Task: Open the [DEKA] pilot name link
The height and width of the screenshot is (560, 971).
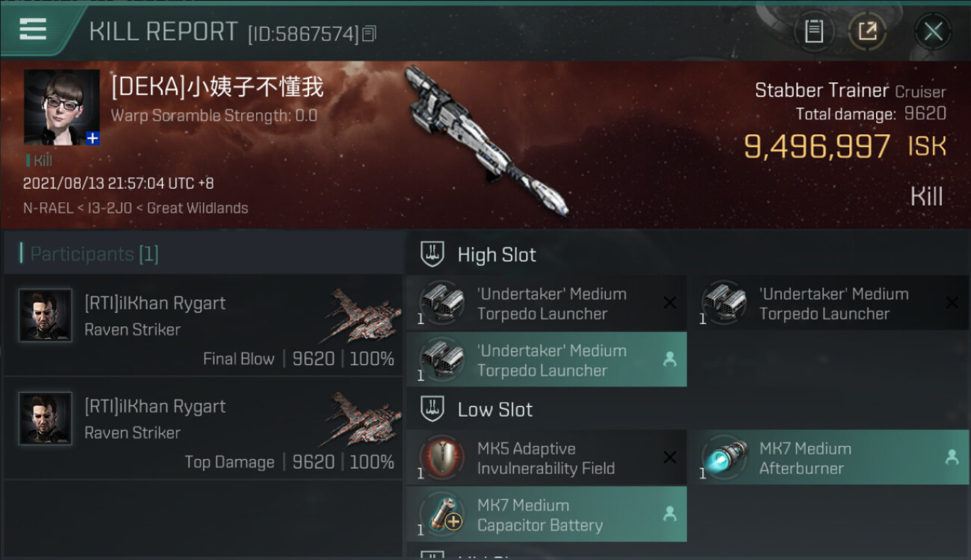Action: 217,87
